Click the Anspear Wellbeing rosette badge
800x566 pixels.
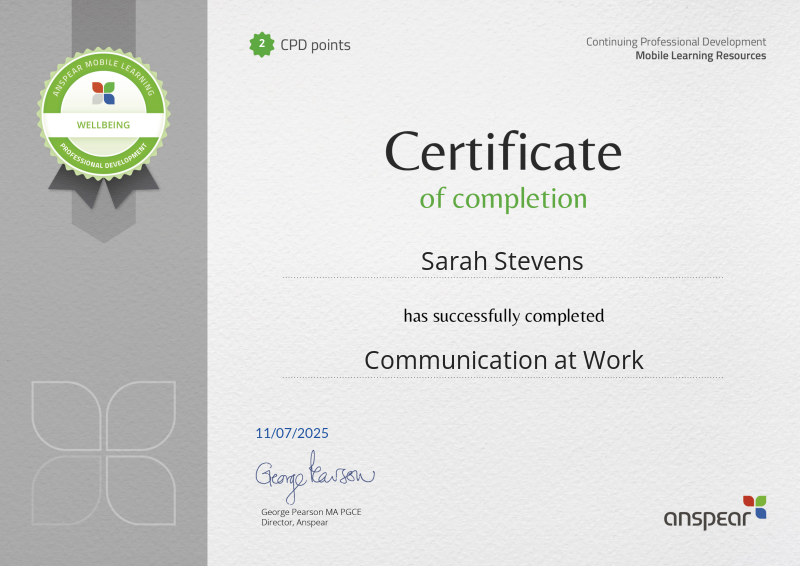(x=104, y=114)
